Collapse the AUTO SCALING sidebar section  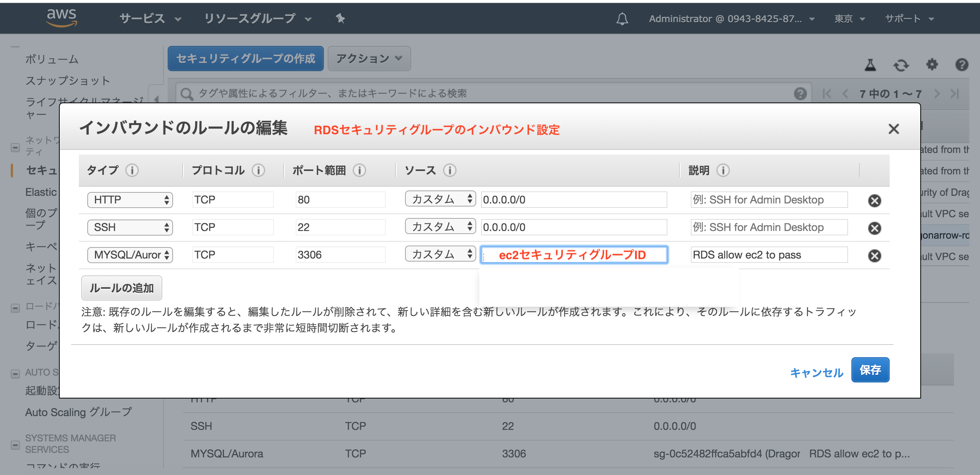(15, 373)
